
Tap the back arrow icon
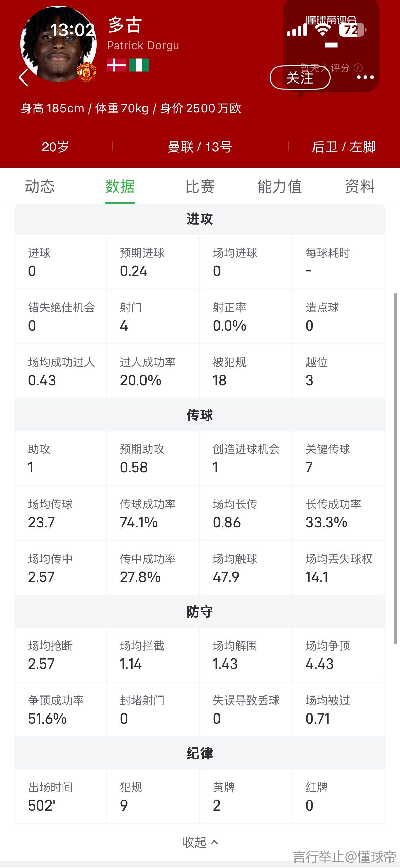click(23, 77)
